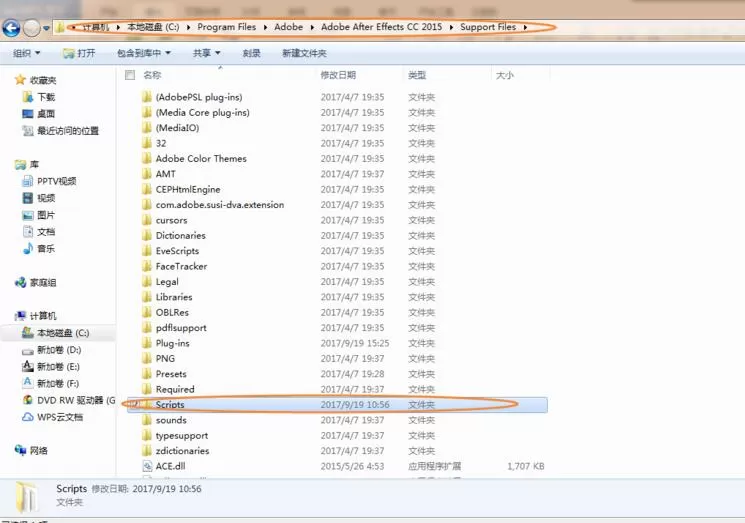Open 图片 library in sidebar
The height and width of the screenshot is (523, 745).
pyautogui.click(x=39, y=215)
